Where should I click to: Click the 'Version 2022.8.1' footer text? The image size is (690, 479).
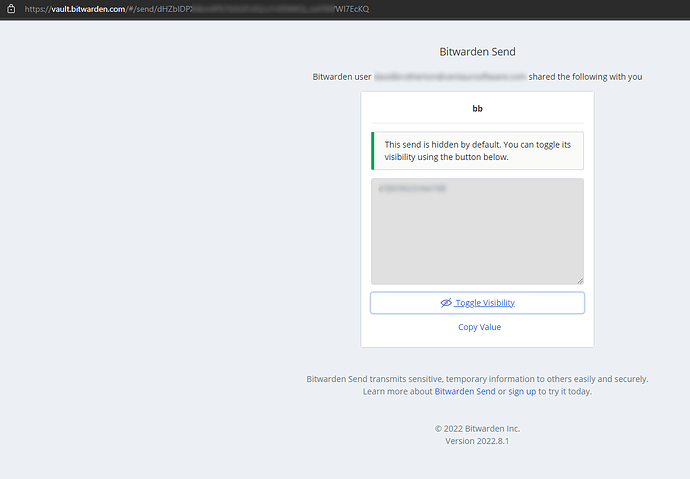coord(477,441)
